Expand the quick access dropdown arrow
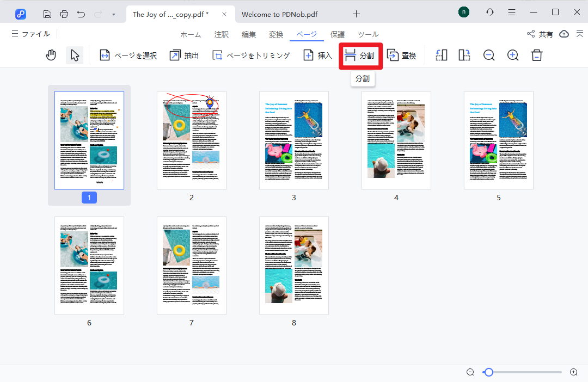Screen dimensions: 588x382 point(114,15)
